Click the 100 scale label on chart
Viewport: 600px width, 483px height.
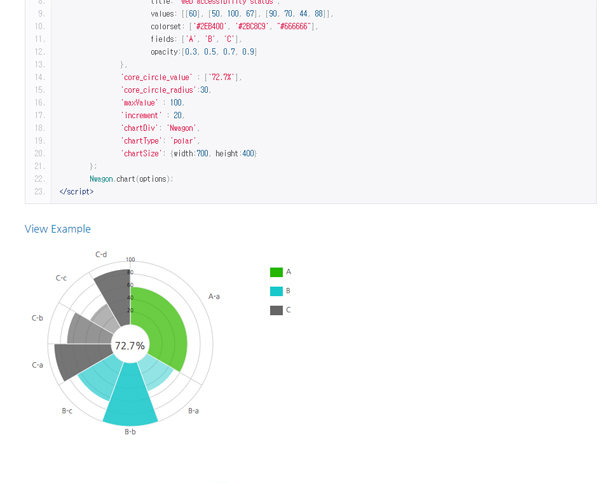130,259
